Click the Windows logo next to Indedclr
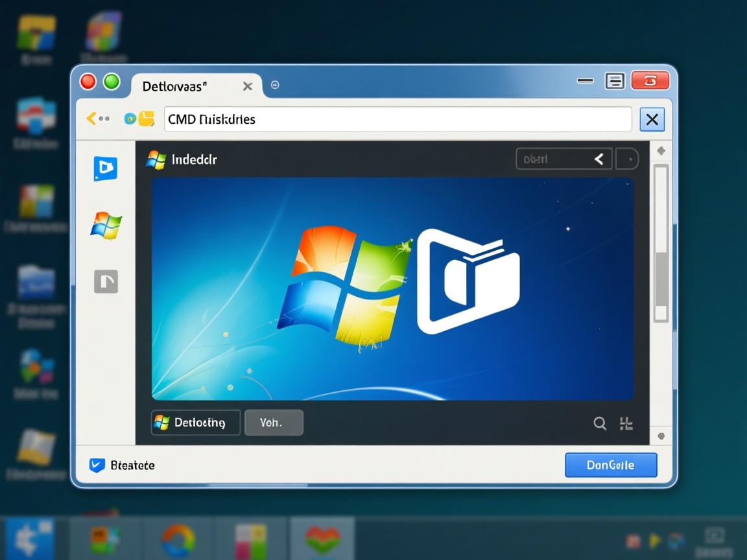Screen dimensions: 747x560 tap(156, 159)
